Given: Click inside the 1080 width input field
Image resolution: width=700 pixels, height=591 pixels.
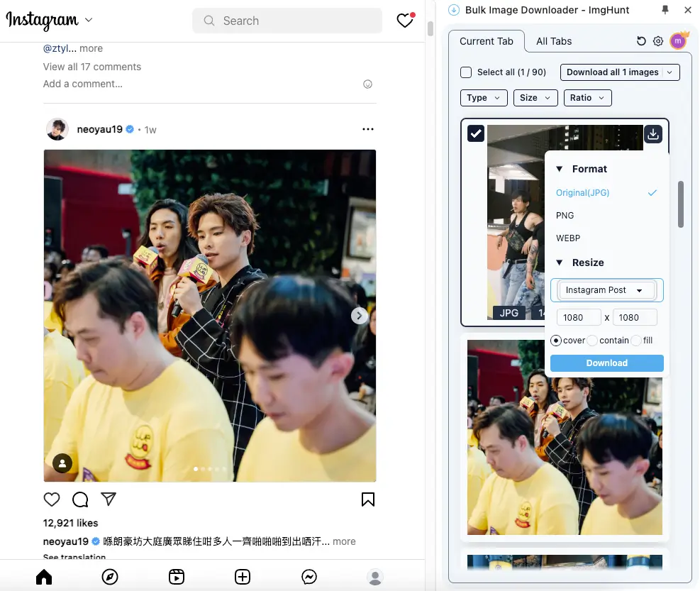Looking at the screenshot, I should click(x=579, y=317).
